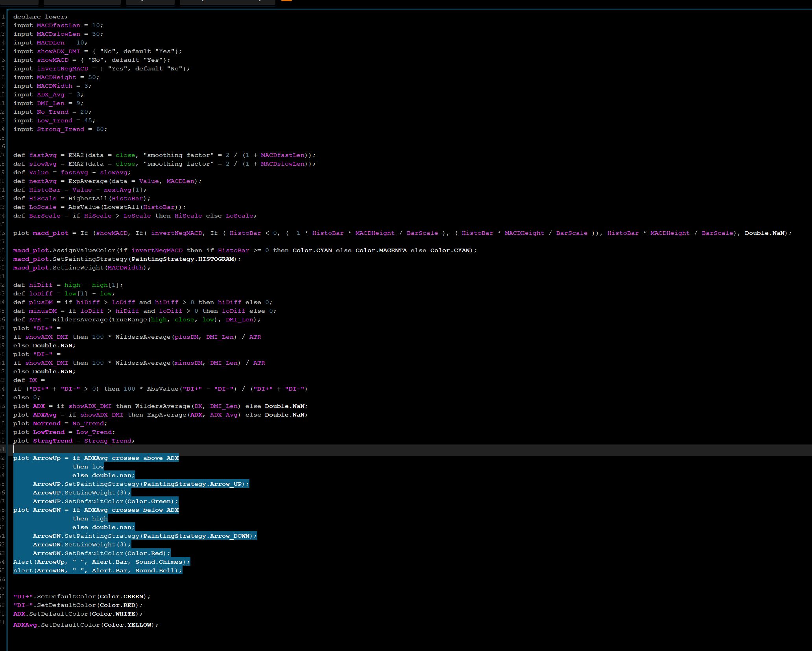Click the "plot ADX = if showADX_DMI" line
Screen dimensions: 812x651
click(x=161, y=406)
